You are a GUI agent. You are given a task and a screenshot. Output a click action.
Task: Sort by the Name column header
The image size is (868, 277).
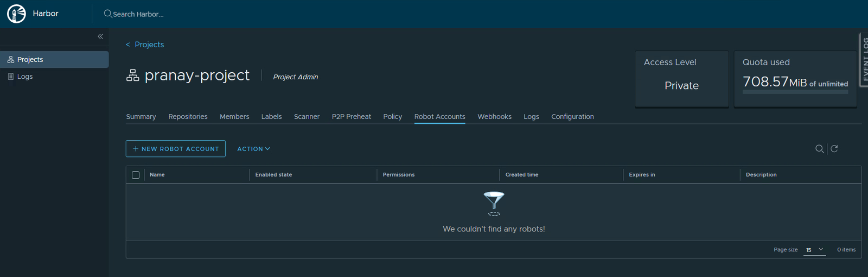point(157,175)
